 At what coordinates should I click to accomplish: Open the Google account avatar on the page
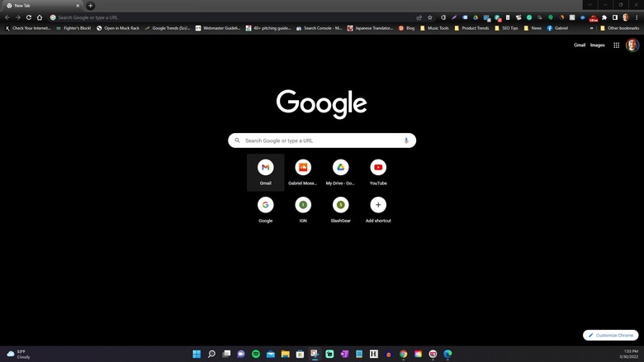point(632,45)
